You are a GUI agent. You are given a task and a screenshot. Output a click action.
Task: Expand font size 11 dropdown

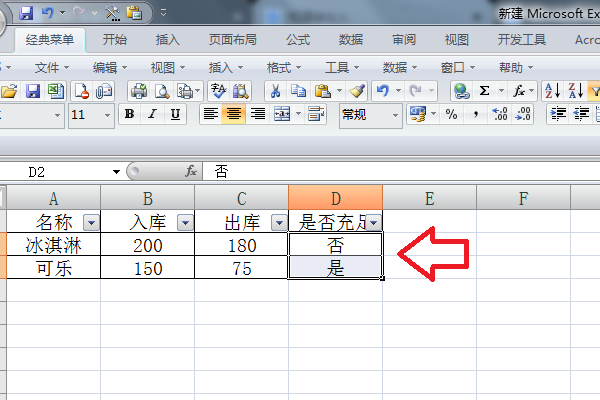pos(107,115)
